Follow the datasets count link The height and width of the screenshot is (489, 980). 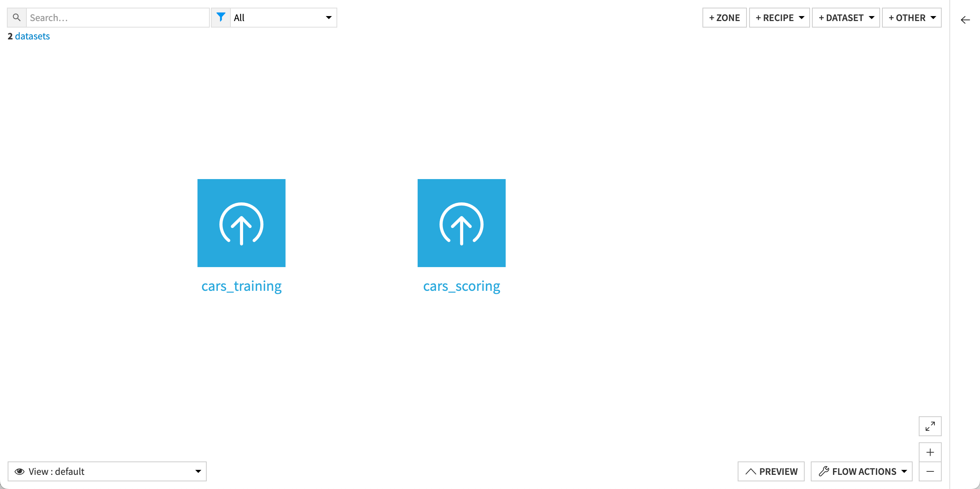[x=32, y=36]
